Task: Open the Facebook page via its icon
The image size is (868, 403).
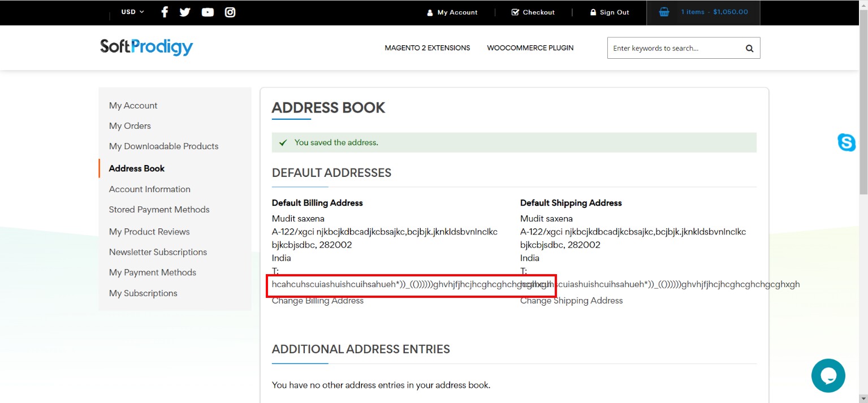Action: [164, 12]
